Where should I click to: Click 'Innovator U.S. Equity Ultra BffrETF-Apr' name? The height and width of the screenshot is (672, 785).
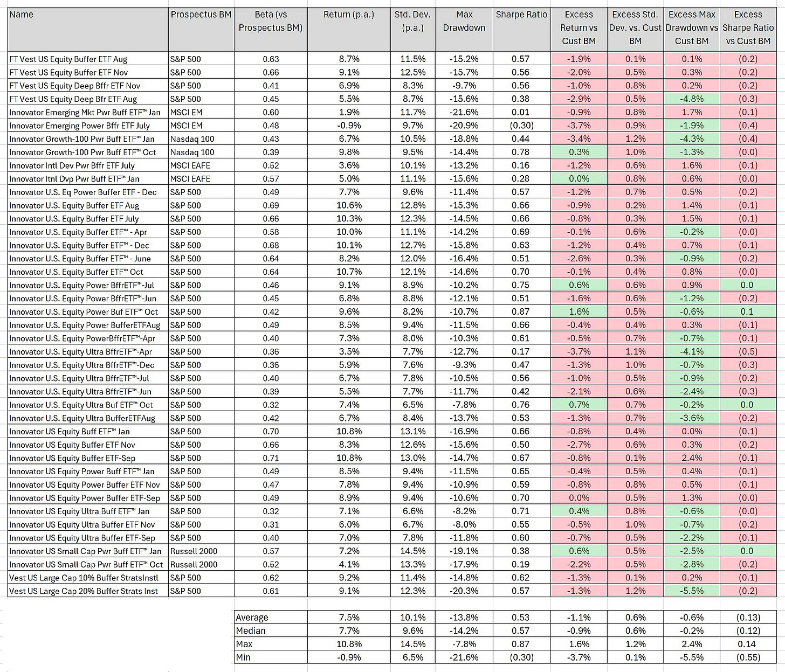88,351
